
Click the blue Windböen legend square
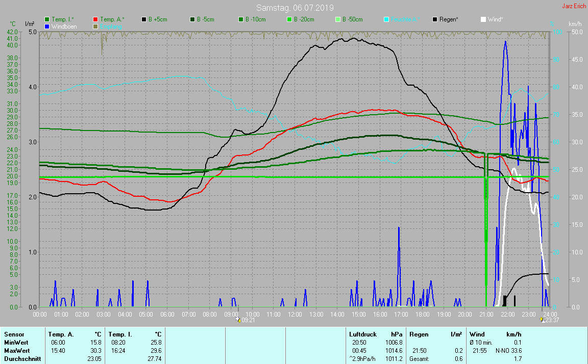pyautogui.click(x=47, y=27)
